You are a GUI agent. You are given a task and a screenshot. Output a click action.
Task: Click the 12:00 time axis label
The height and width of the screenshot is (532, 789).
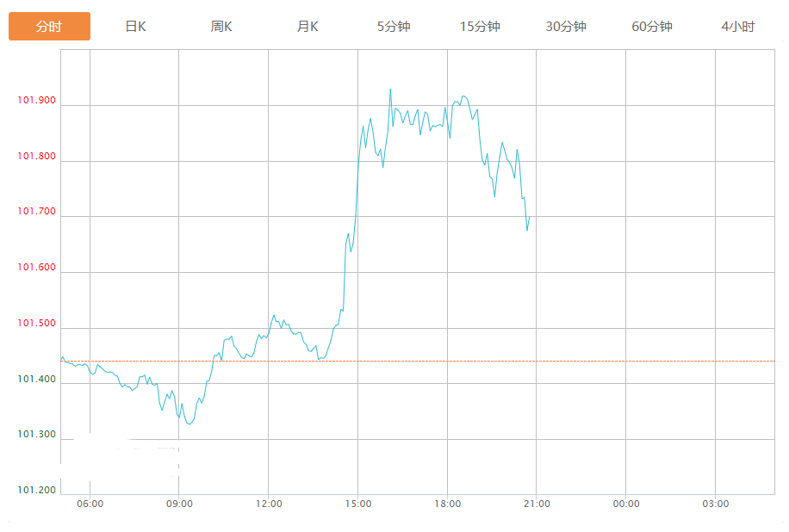point(269,504)
